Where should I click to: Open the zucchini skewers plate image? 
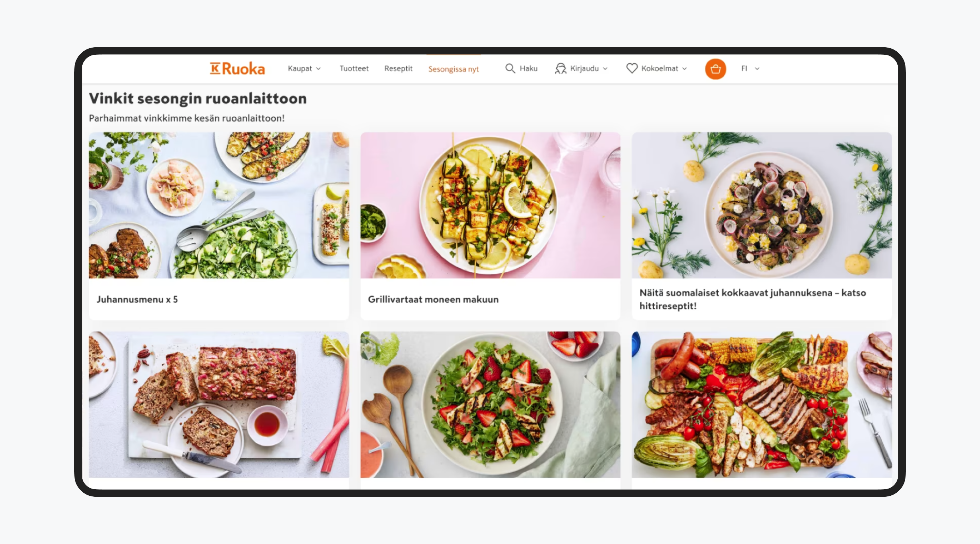[490, 205]
